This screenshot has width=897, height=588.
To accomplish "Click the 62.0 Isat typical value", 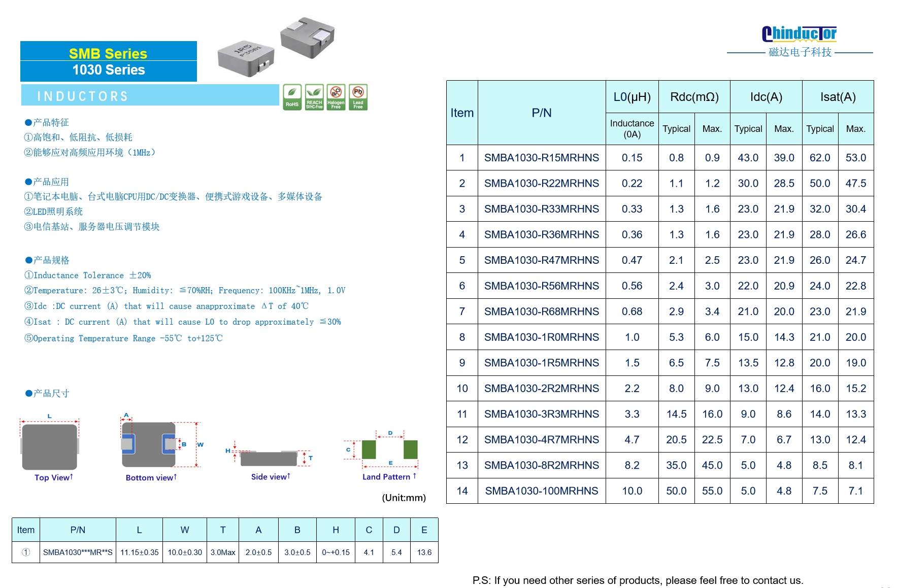I will tap(820, 158).
